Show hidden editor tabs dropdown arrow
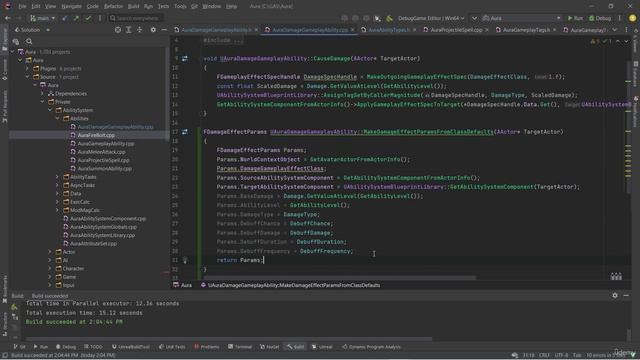Screen dimensions: 640x360 (615, 30)
